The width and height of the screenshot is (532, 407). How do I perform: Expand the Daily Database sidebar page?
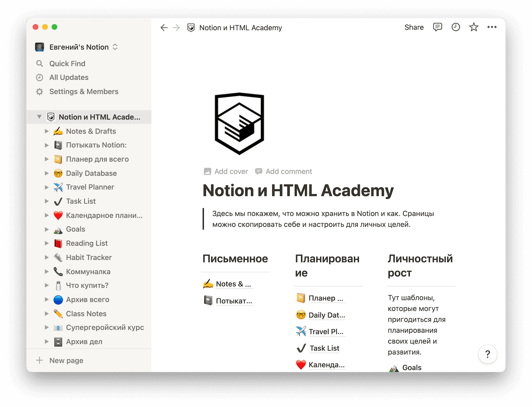point(47,173)
